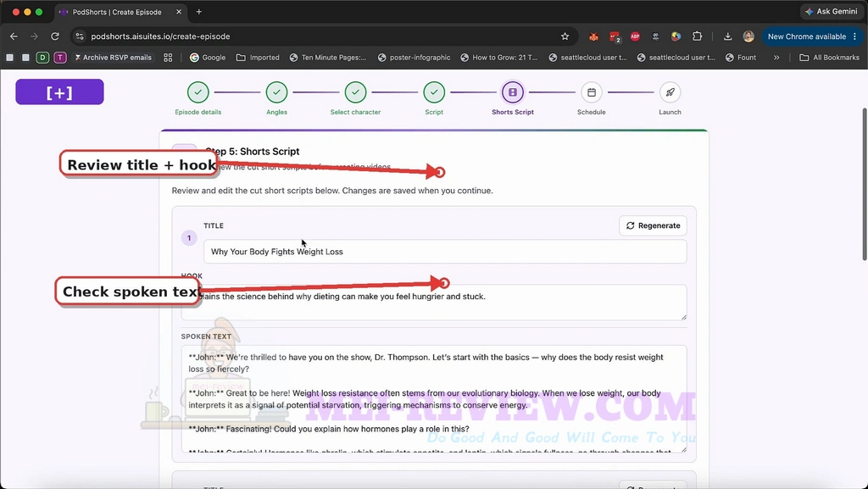868x489 pixels.
Task: Open the MetaMask fox extension
Action: [593, 36]
